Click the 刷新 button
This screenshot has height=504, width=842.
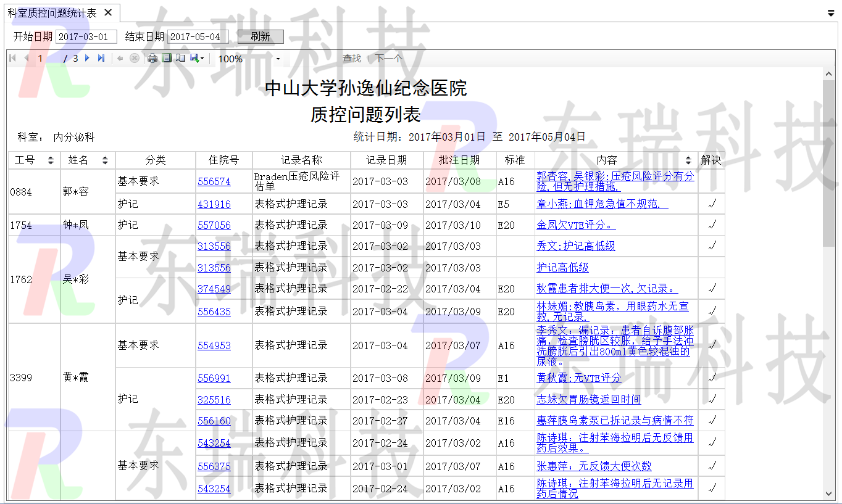tap(261, 36)
